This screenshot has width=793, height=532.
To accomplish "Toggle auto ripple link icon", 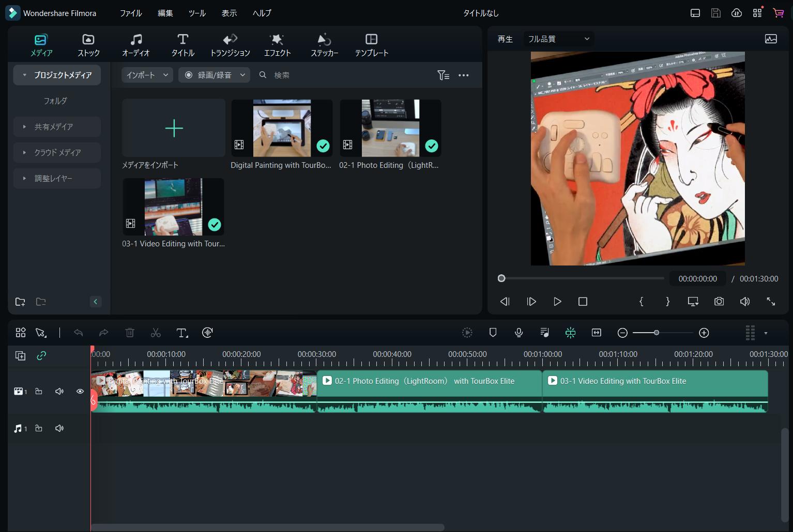I will 41,355.
